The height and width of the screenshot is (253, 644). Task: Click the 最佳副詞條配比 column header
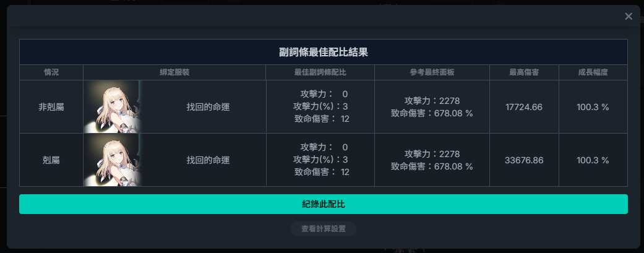click(320, 72)
